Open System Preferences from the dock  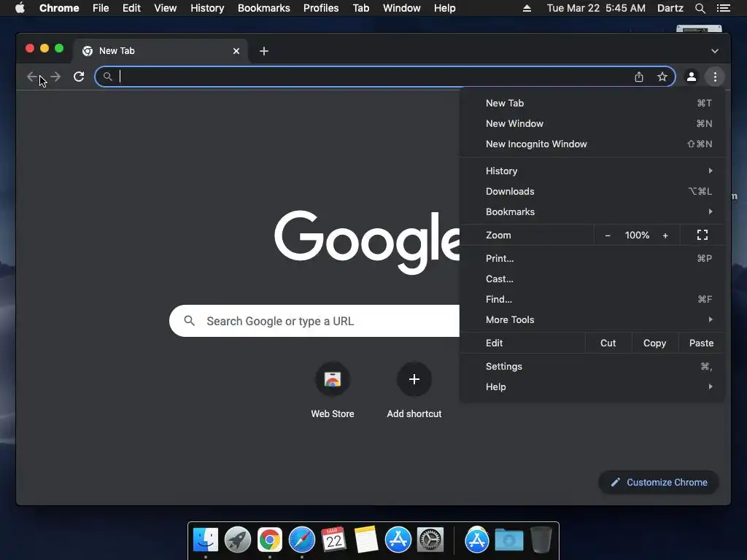coord(430,540)
